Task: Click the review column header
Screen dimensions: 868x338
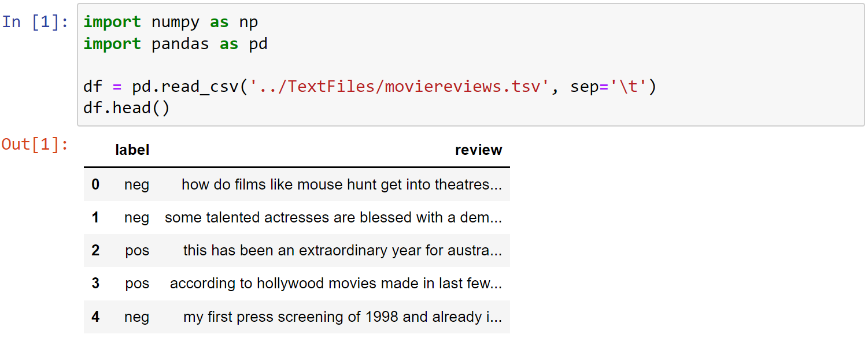Action: tap(478, 150)
